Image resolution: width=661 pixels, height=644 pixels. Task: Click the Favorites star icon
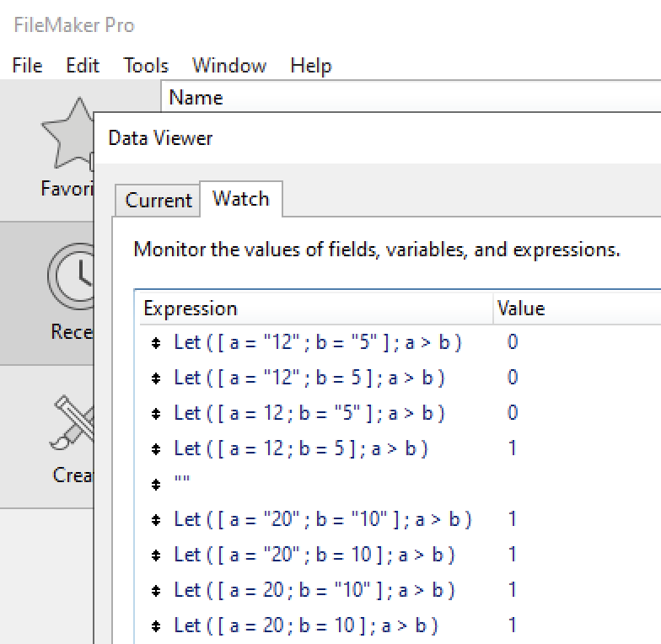click(67, 134)
